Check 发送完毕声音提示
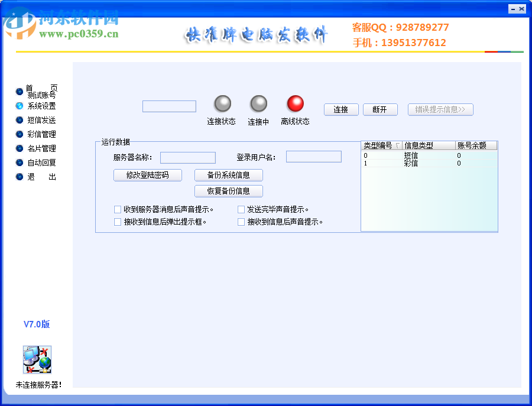 [241, 209]
